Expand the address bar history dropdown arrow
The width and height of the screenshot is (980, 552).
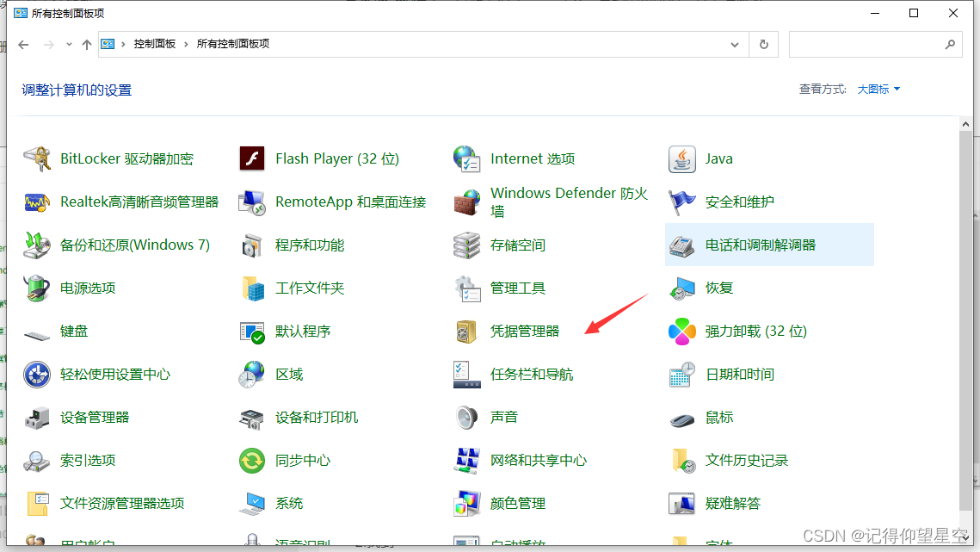point(735,45)
